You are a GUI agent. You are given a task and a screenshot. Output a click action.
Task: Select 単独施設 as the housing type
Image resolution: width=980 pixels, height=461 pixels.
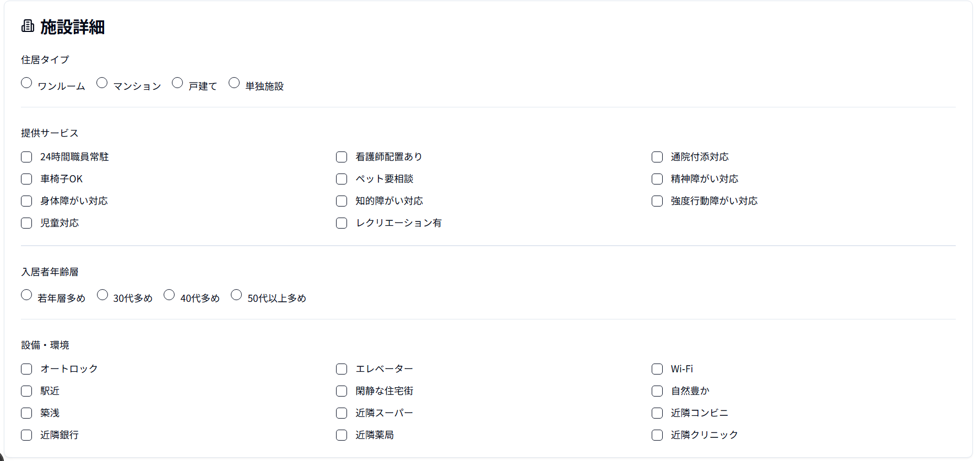[235, 82]
